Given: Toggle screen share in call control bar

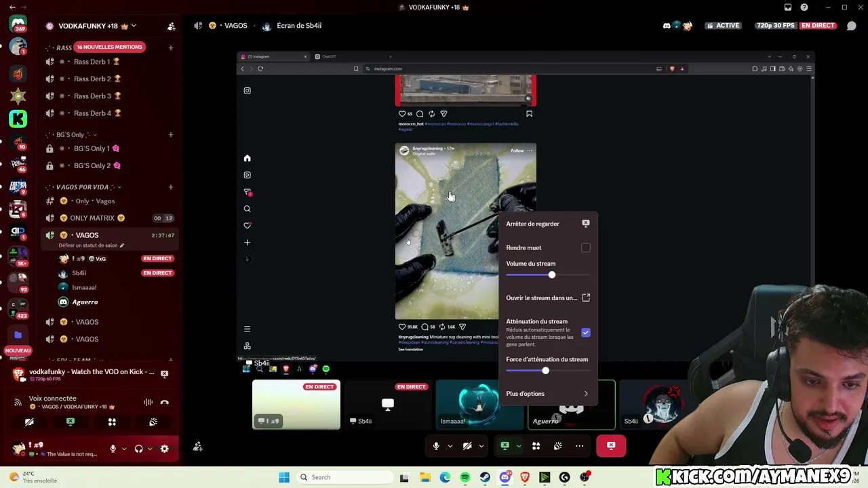Looking at the screenshot, I should tap(505, 445).
